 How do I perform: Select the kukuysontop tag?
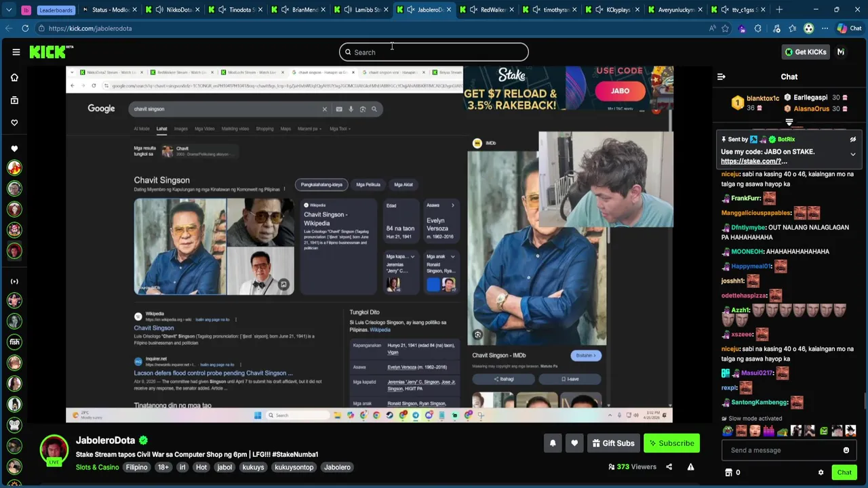click(x=294, y=467)
